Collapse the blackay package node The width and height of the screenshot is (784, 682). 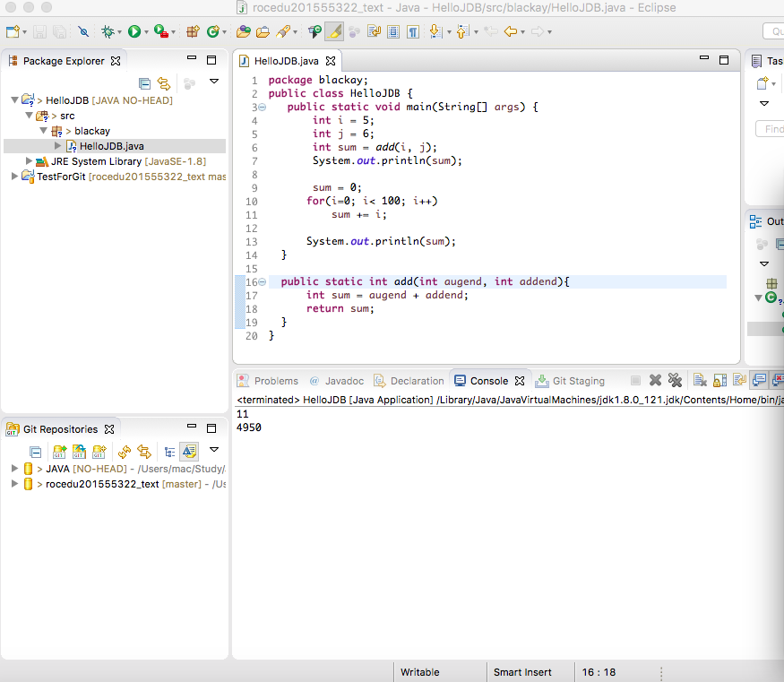pos(44,131)
